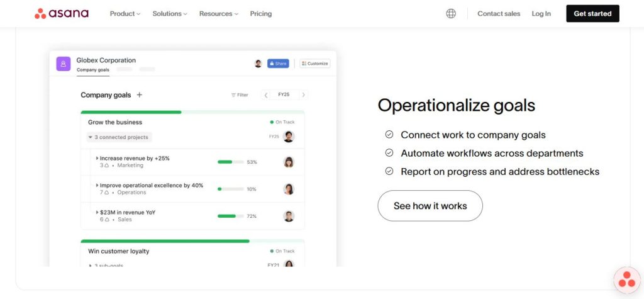
Task: Click the Asana logo in header
Action: click(61, 13)
